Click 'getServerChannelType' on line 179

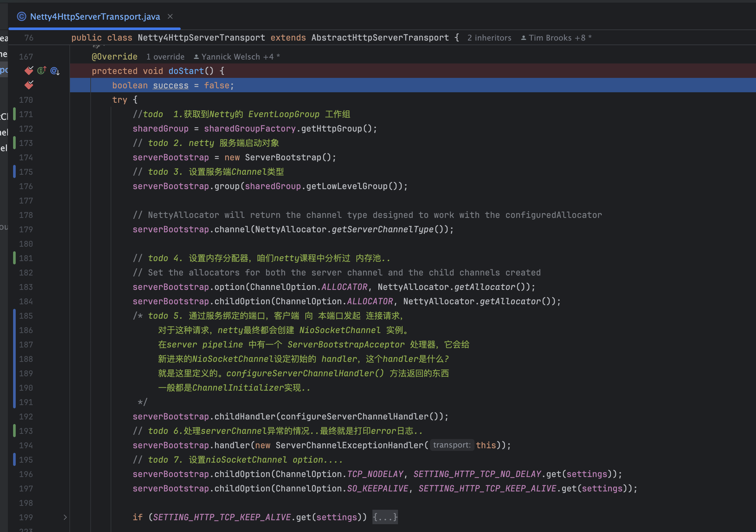click(383, 229)
